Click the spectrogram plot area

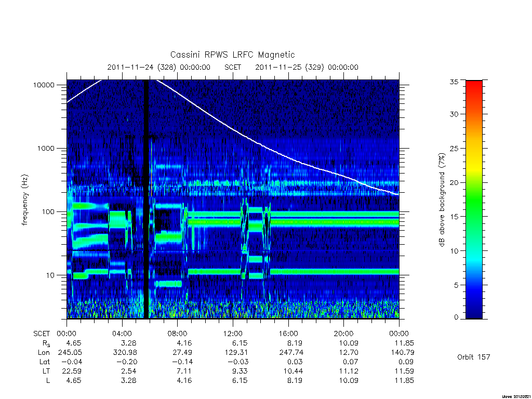[233, 199]
